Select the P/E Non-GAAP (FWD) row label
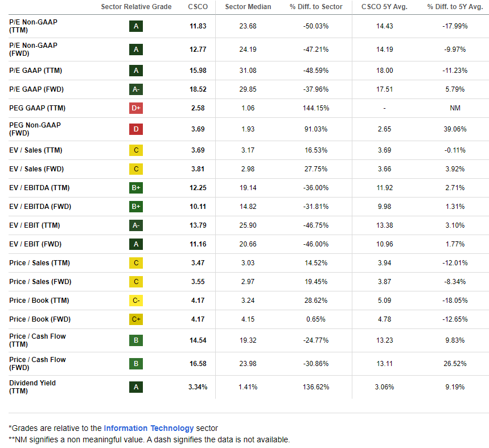Viewport: 489px width, 448px height. [34, 50]
